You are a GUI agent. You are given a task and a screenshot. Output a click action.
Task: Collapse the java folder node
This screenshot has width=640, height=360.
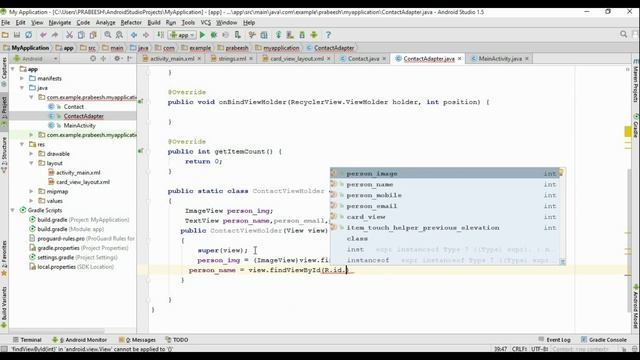point(22,88)
